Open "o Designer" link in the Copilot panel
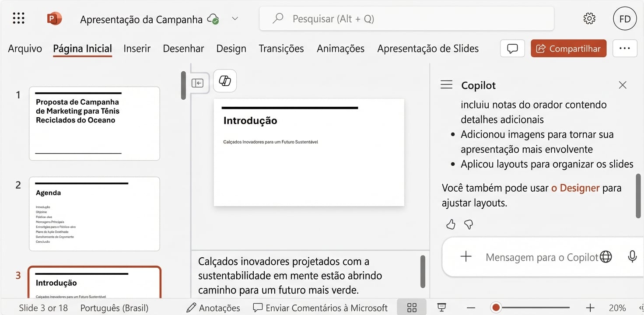 [x=575, y=188]
